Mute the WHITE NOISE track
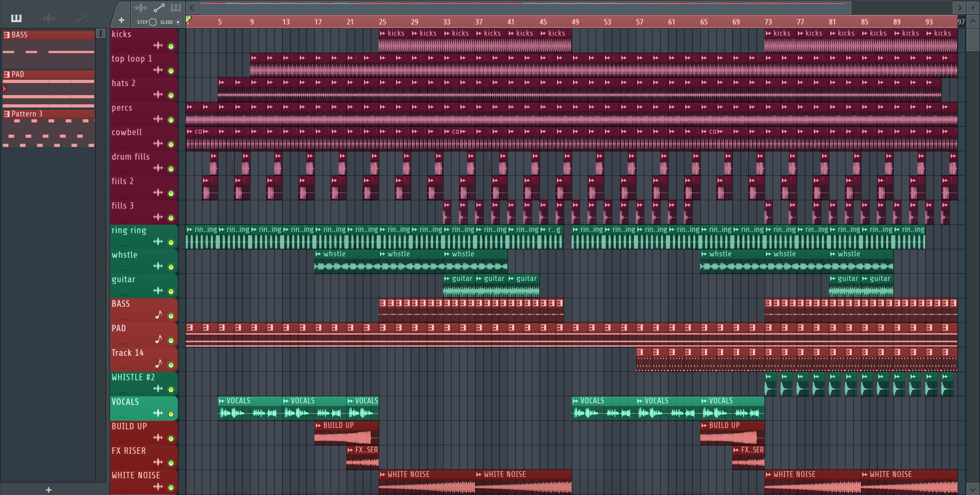 point(171,488)
